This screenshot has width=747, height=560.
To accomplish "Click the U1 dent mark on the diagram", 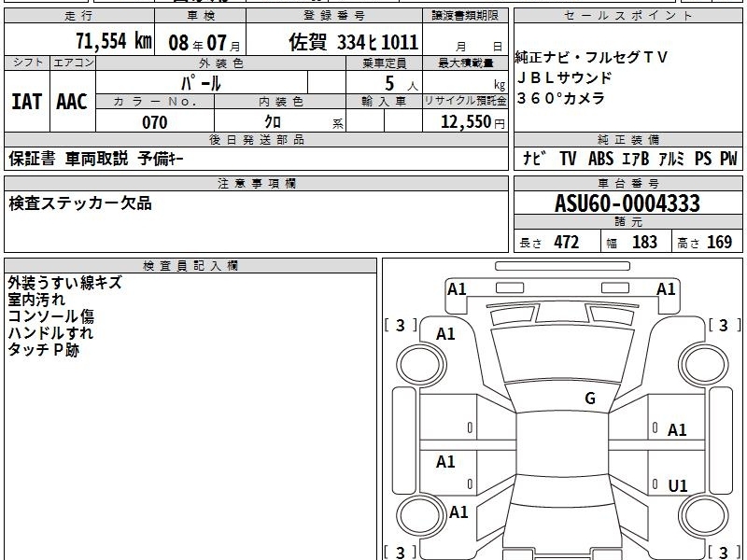I will [x=678, y=485].
